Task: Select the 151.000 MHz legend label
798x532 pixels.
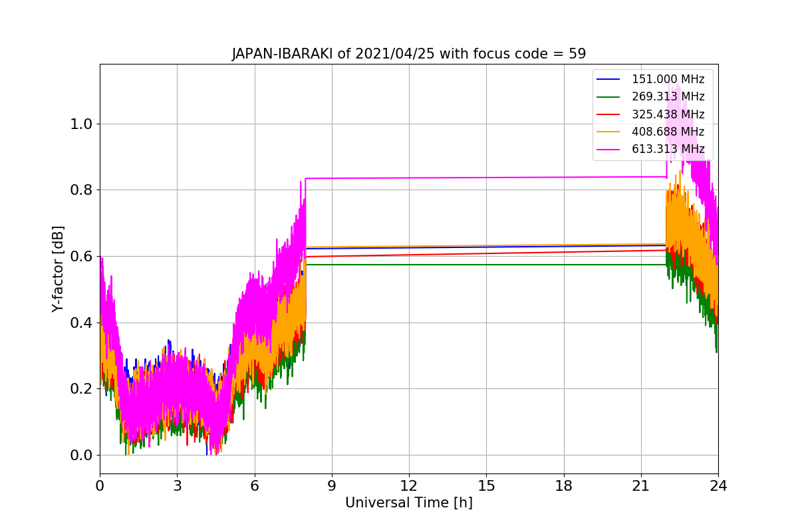Action: (x=668, y=79)
